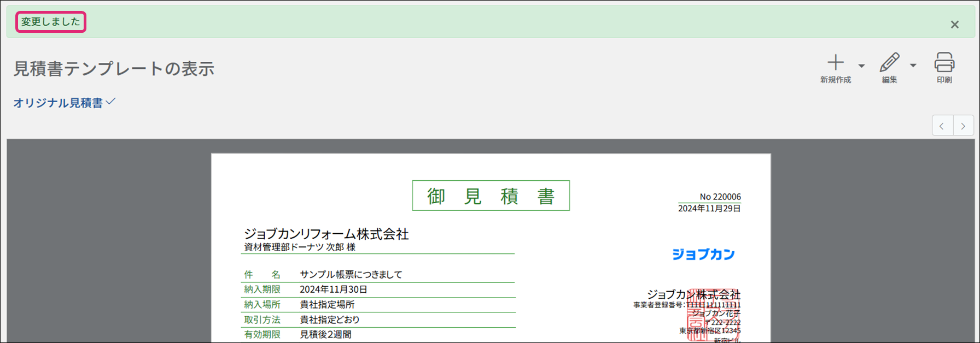Click the 納入期限 value 2024年11月30日
980x343 pixels.
(333, 289)
